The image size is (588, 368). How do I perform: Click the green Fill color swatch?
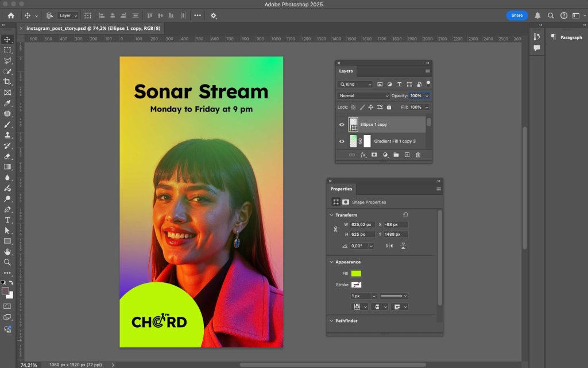[356, 274]
